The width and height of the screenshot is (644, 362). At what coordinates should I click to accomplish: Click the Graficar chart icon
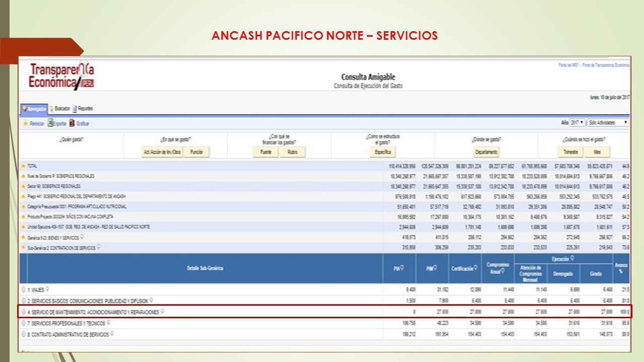click(72, 123)
